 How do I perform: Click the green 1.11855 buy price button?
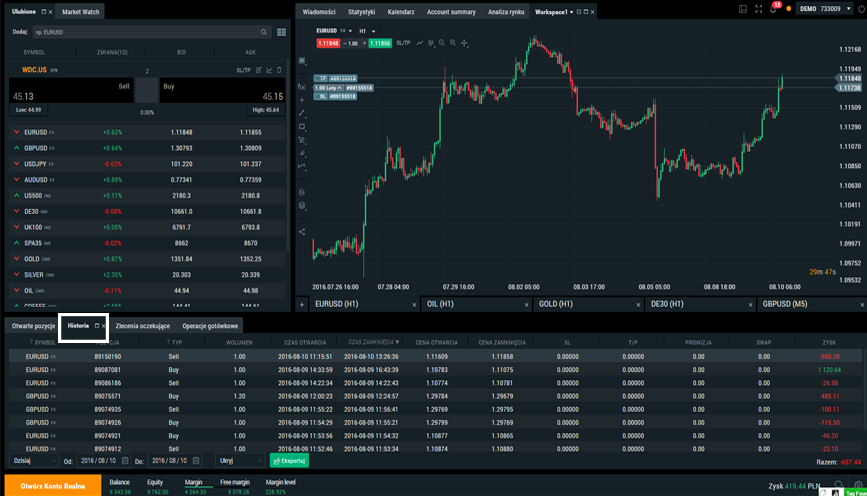(x=379, y=44)
